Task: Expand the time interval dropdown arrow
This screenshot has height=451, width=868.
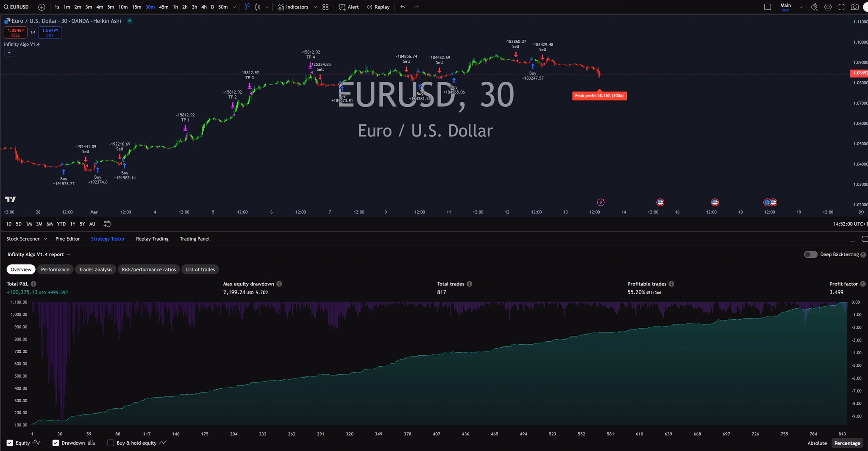Action: point(234,7)
